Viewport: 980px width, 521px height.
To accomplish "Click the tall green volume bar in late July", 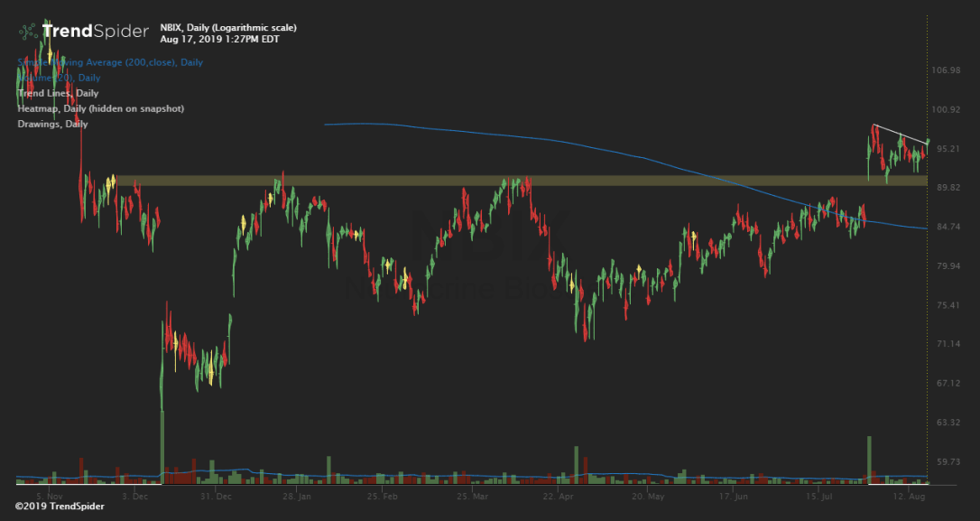I will coord(870,454).
